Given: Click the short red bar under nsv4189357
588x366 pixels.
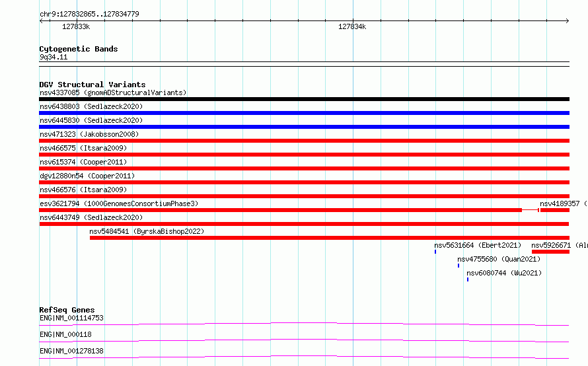Looking at the screenshot, I should coord(554,210).
